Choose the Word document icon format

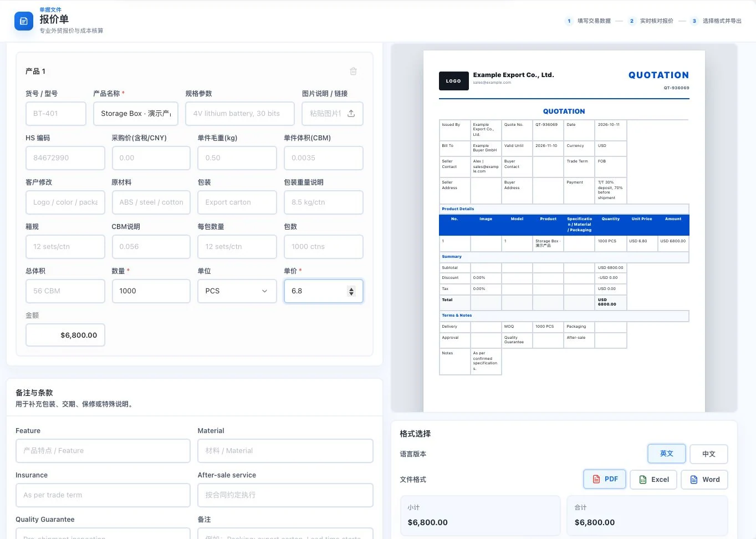[704, 480]
